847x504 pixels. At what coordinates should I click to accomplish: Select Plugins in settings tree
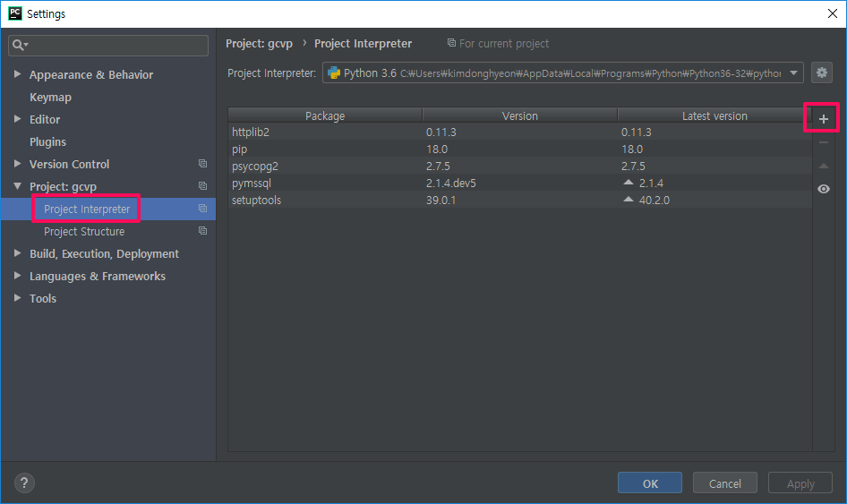tap(47, 142)
